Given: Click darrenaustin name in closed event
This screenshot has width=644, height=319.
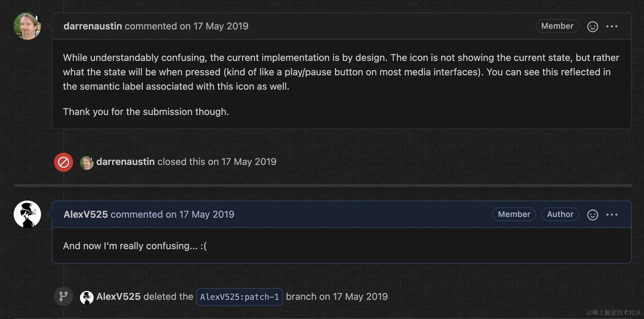Looking at the screenshot, I should click(125, 162).
